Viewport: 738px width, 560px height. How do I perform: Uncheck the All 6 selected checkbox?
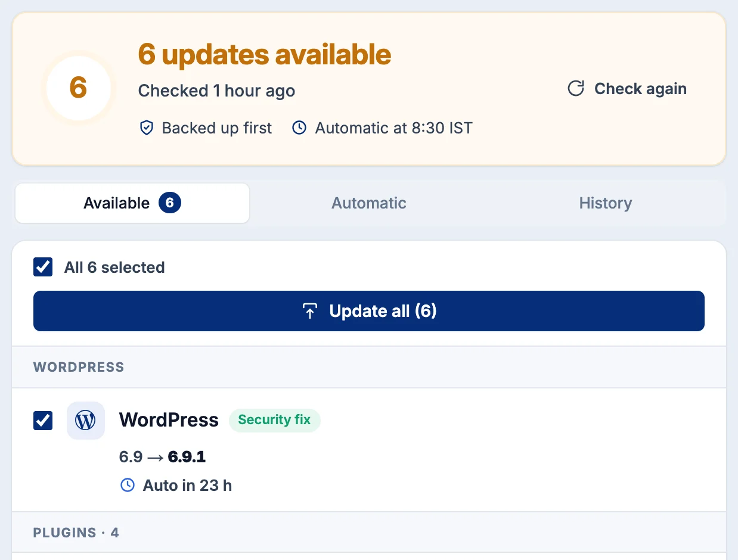(43, 267)
